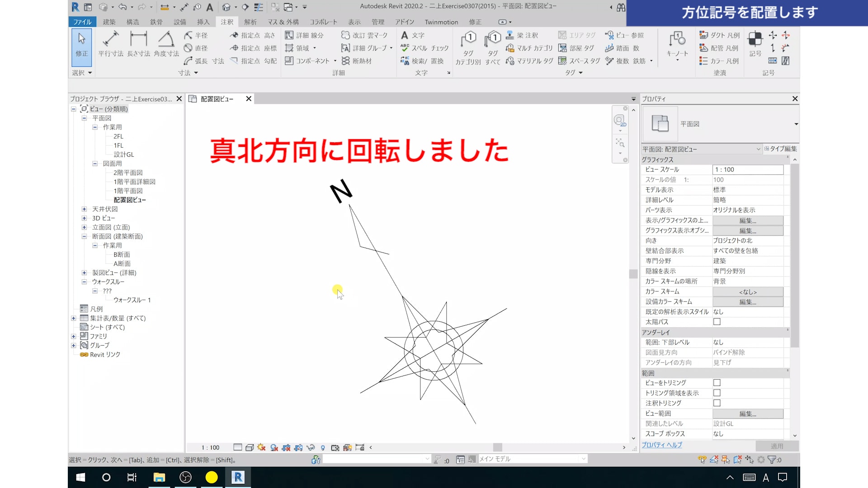This screenshot has height=488, width=868.
Task: Click the タグ カテゴリ別 tag tool
Action: click(x=468, y=48)
